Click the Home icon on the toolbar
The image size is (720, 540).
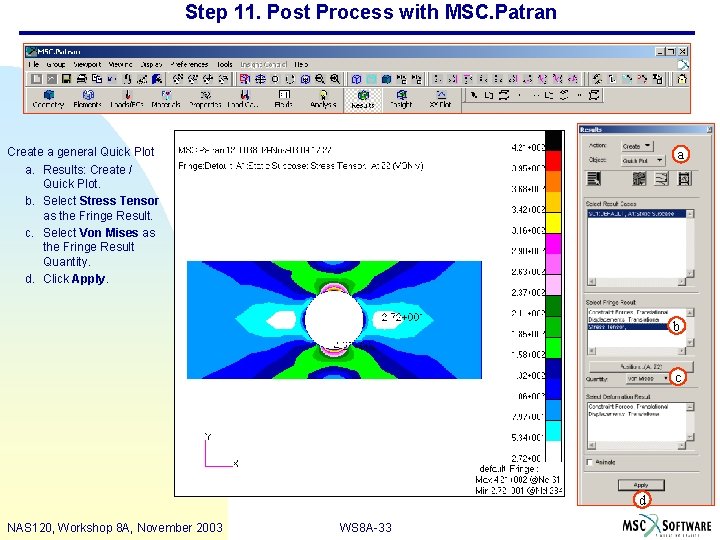682,79
